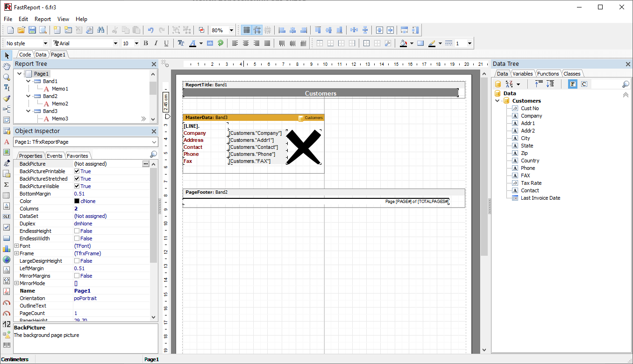633x364 pixels.
Task: Click the Align tops icon
Action: 318,30
